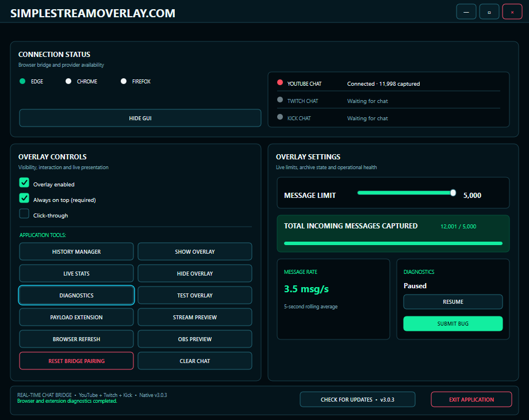Click the '5-second rolling average' caption
The height and width of the screenshot is (420, 529).
click(x=310, y=307)
